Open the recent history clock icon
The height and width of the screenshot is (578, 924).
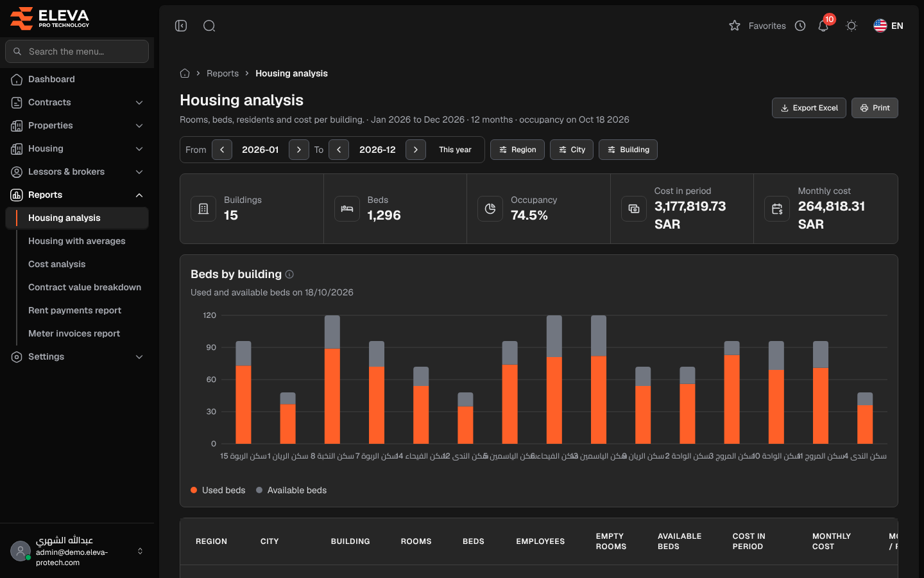click(800, 26)
